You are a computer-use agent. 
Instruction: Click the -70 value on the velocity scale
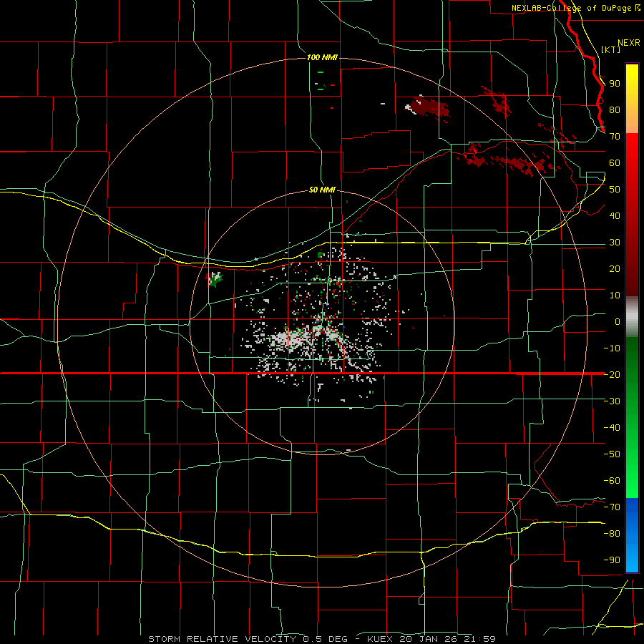click(612, 507)
